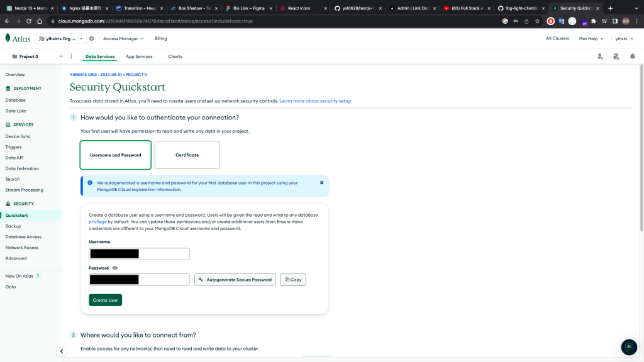This screenshot has height=362, width=644.
Task: Open Triggers in sidebar
Action: click(14, 147)
